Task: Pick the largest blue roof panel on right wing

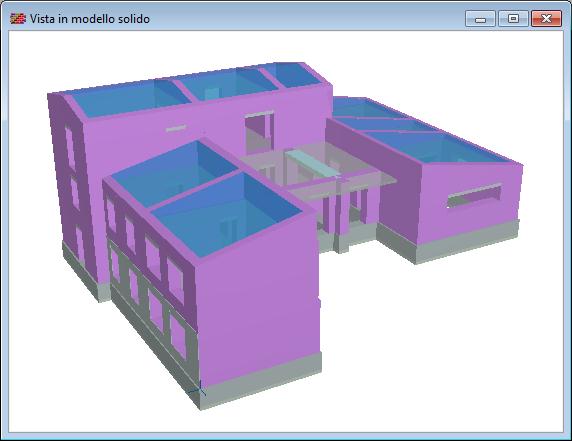Action: (438, 147)
